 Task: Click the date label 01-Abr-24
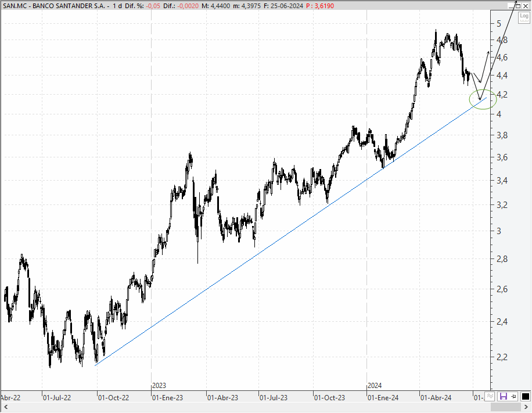point(436,397)
